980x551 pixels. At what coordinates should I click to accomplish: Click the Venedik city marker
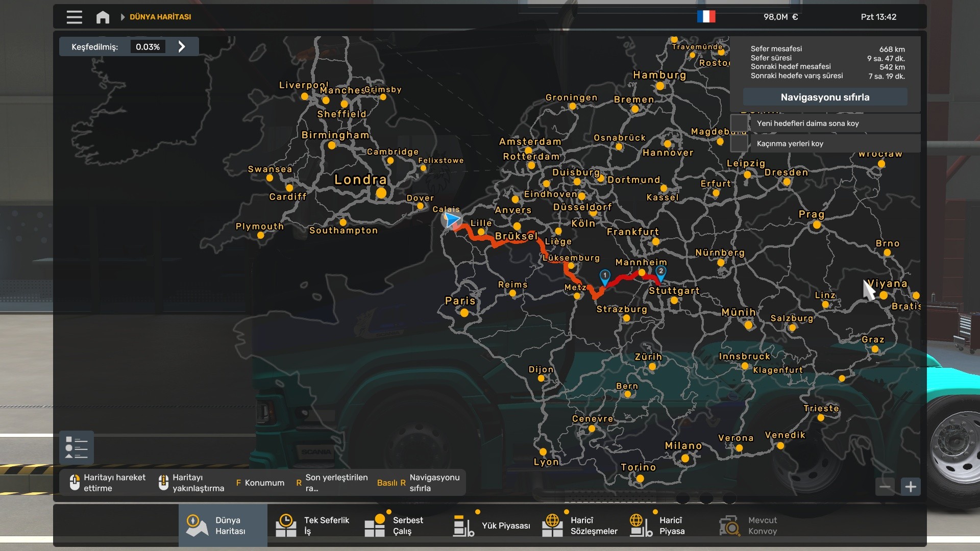[780, 445]
